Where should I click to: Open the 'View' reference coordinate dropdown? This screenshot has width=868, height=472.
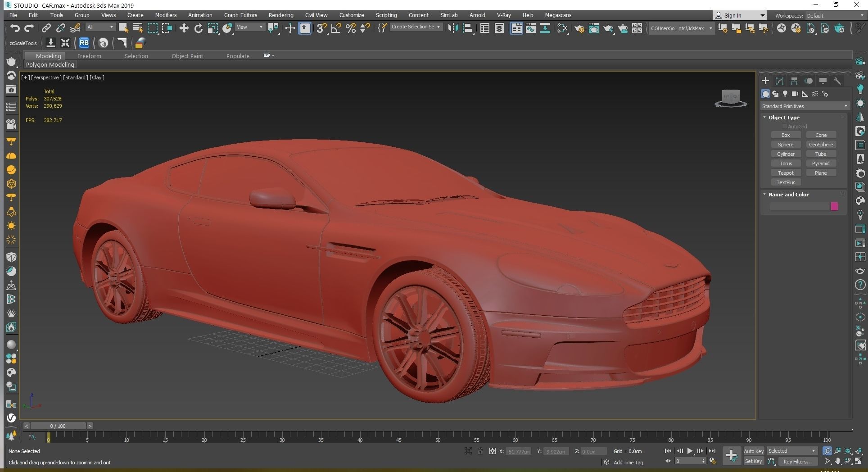250,27
